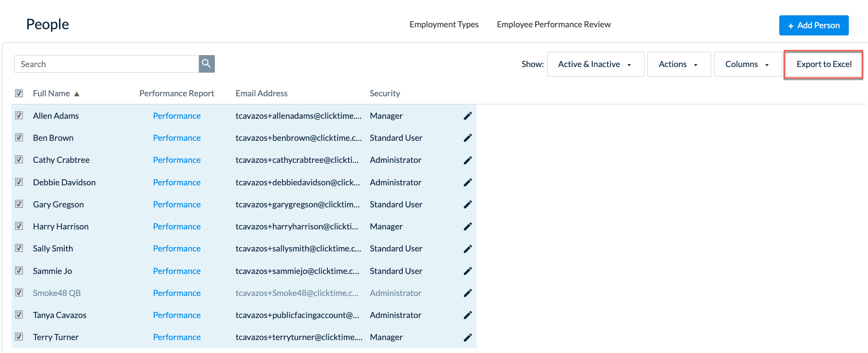Uncheck Cathy Crabtree row checkbox
The height and width of the screenshot is (353, 868).
click(x=19, y=159)
